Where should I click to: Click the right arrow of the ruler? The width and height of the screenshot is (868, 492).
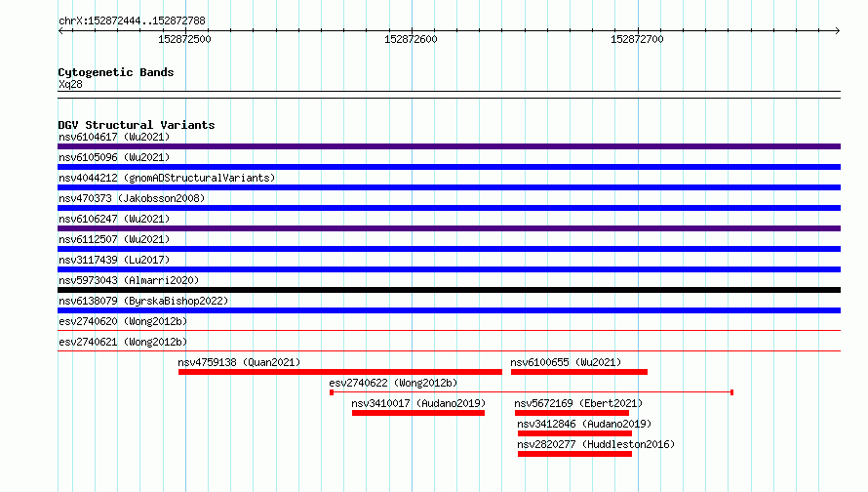(838, 30)
